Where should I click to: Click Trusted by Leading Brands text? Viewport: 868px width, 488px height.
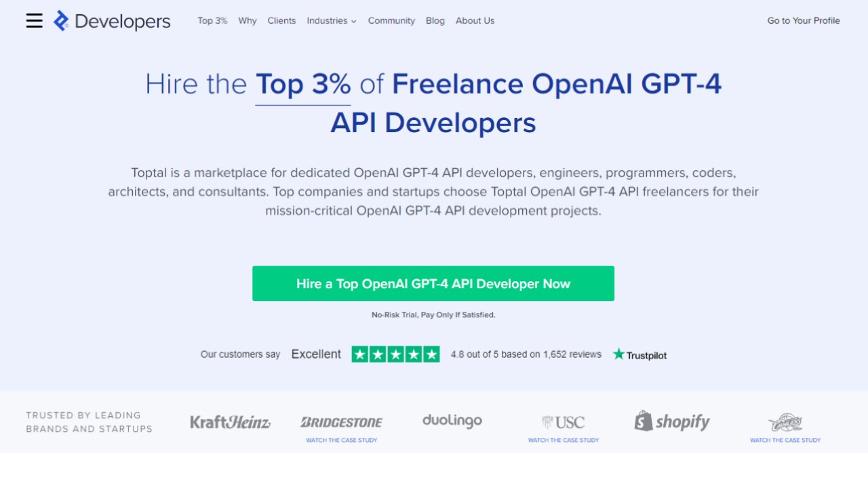coord(89,422)
